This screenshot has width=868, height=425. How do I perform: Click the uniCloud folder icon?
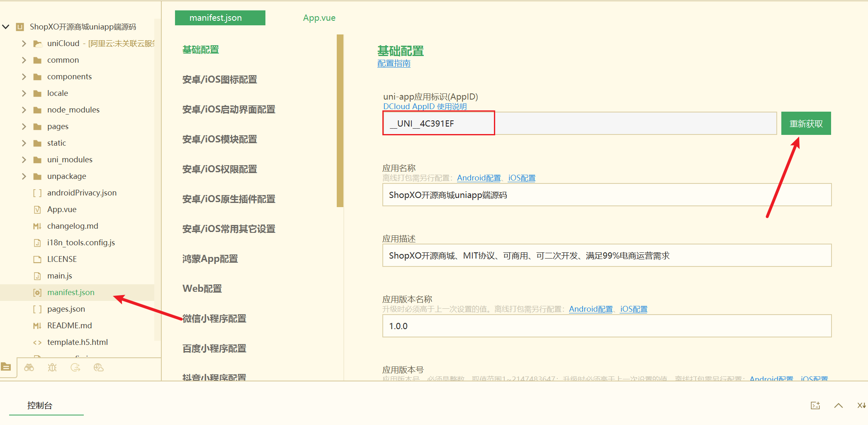(37, 44)
